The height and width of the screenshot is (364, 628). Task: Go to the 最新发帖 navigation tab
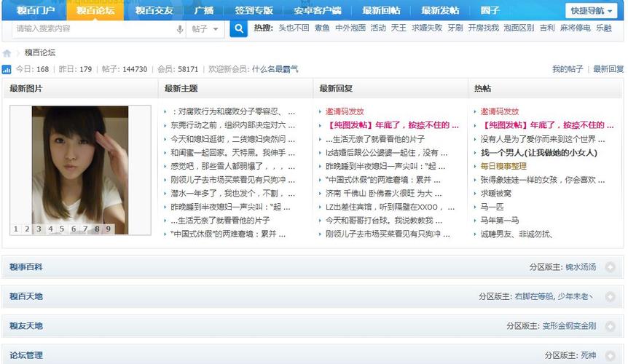[x=440, y=11]
